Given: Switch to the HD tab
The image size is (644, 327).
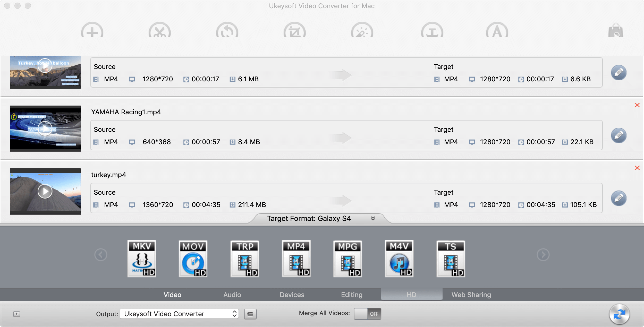Looking at the screenshot, I should pyautogui.click(x=411, y=294).
